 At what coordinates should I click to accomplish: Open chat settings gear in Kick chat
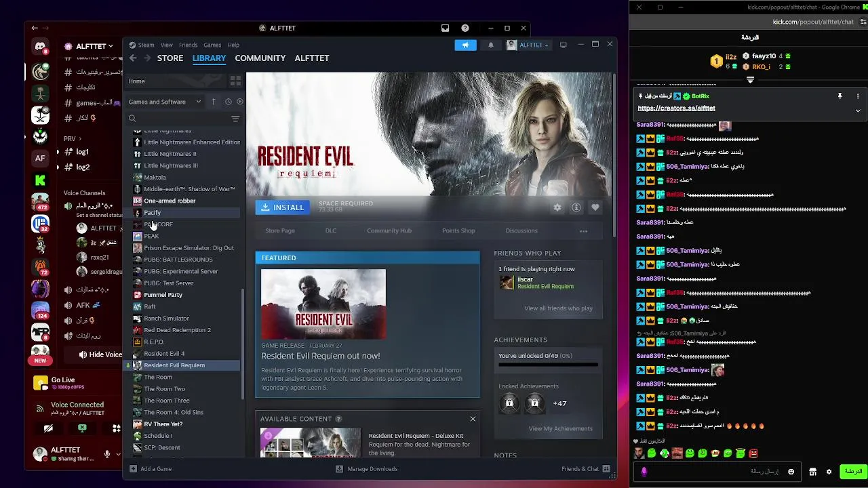pyautogui.click(x=829, y=472)
